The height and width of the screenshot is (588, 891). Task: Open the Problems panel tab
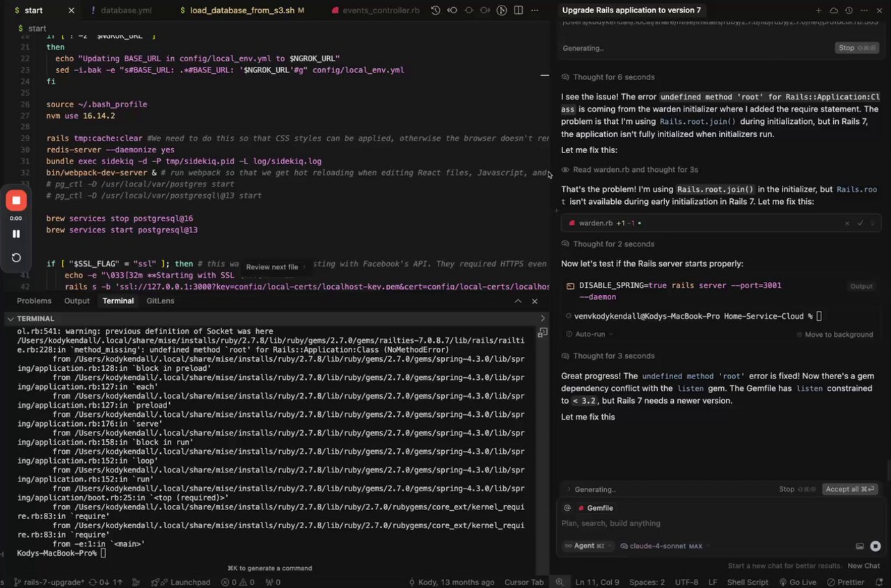coord(34,301)
